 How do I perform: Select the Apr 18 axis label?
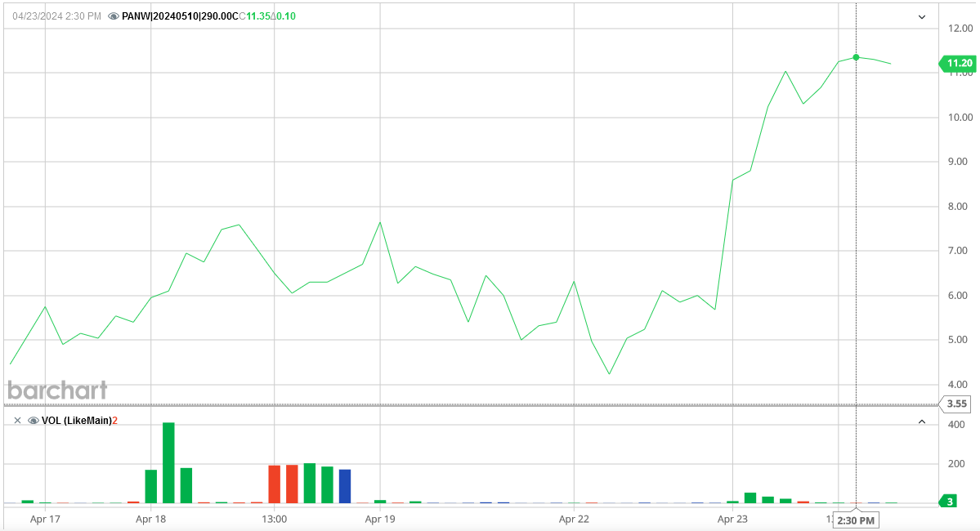[x=151, y=518]
